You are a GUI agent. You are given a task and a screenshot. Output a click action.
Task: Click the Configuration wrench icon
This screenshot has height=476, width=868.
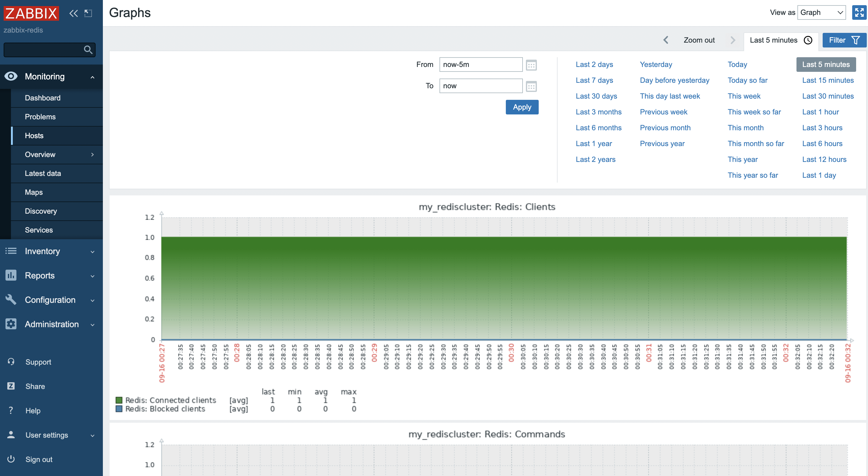(11, 299)
